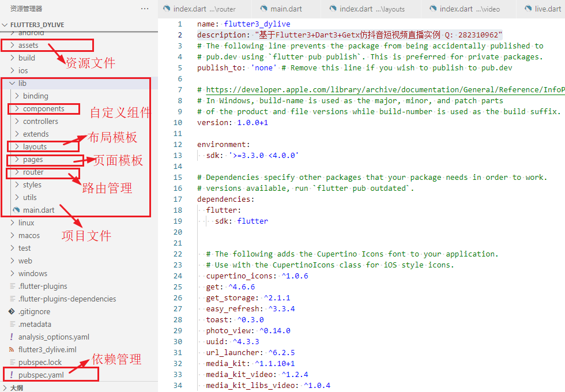Expand the linux folder
Screen dimensions: 565x392
(12, 223)
